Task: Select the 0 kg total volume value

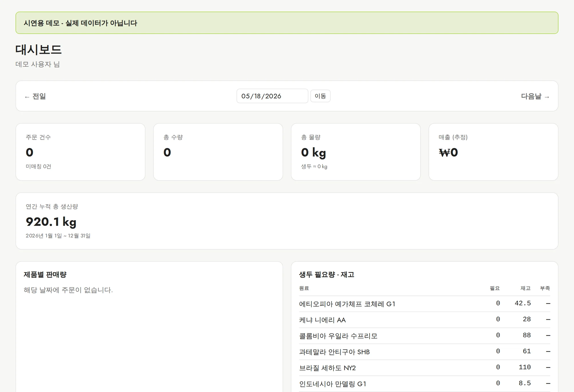Action: [313, 153]
